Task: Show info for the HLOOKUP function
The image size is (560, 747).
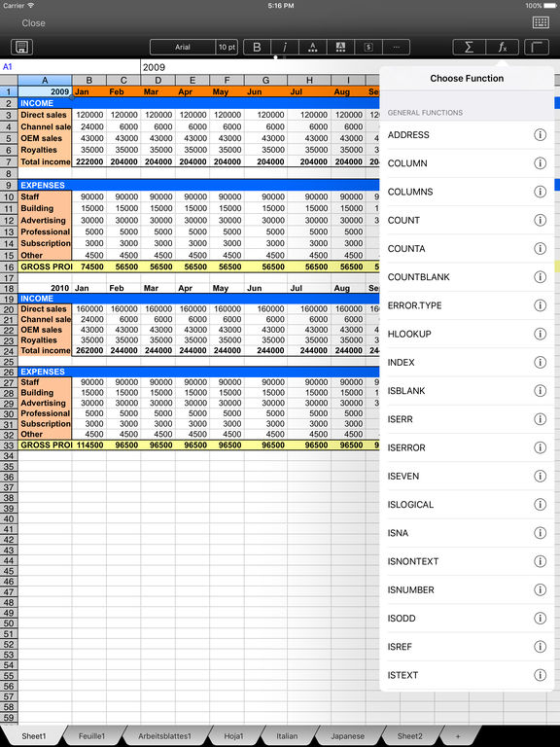Action: (540, 334)
